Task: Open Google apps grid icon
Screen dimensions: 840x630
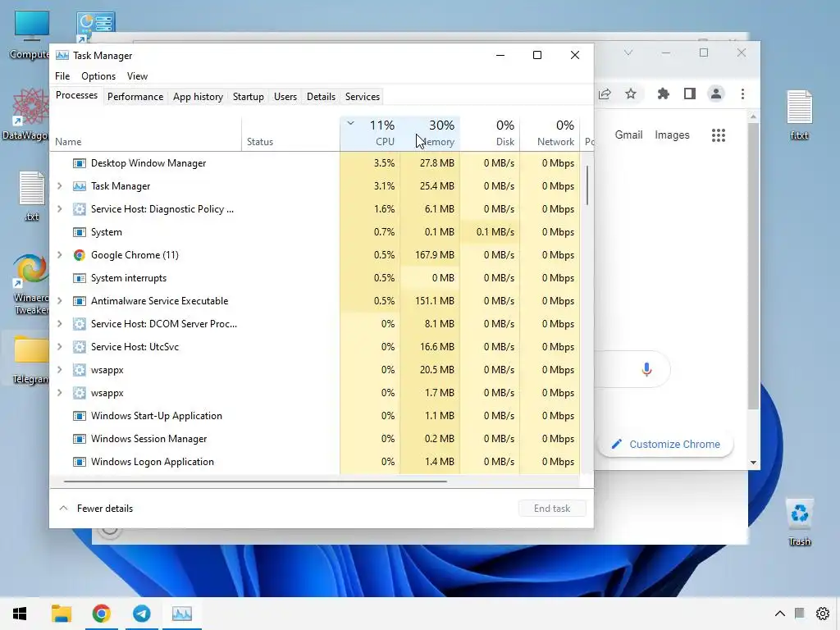Action: point(719,135)
